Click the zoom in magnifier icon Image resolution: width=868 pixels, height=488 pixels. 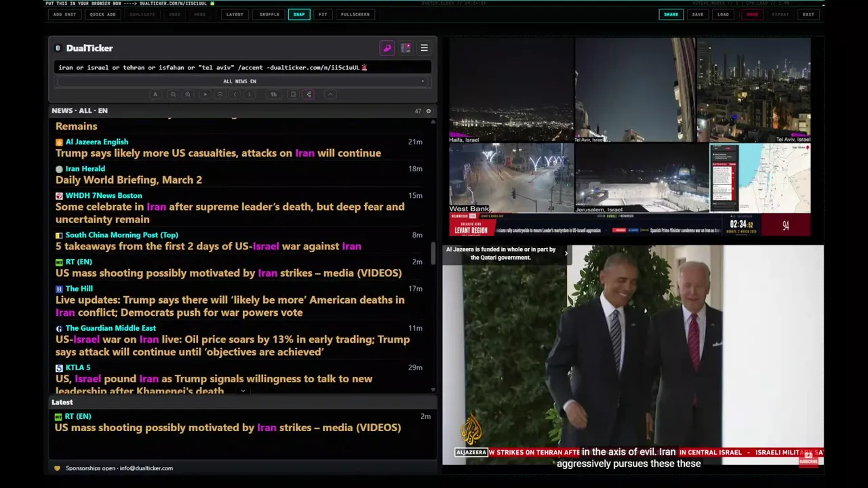[x=188, y=94]
